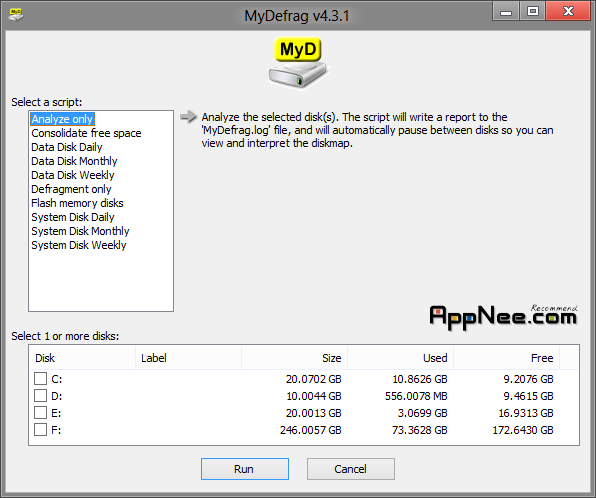Viewport: 596px width, 498px height.
Task: Pick System Disk Monthly script
Action: pos(80,232)
